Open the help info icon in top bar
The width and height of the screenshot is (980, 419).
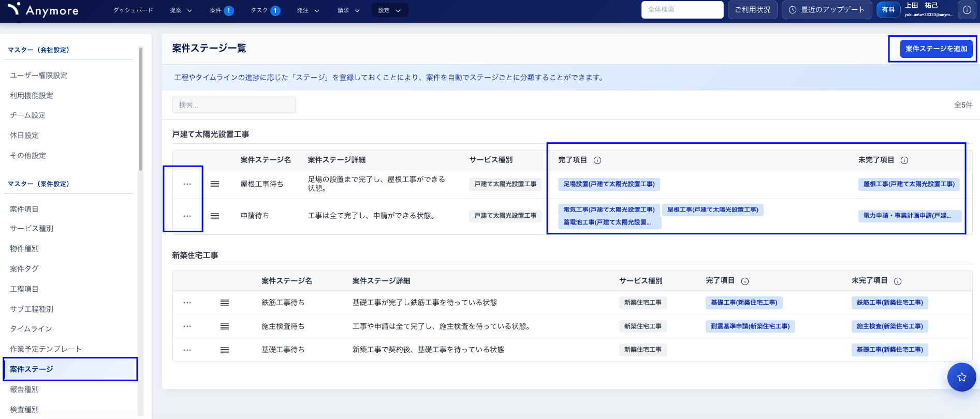[967, 10]
